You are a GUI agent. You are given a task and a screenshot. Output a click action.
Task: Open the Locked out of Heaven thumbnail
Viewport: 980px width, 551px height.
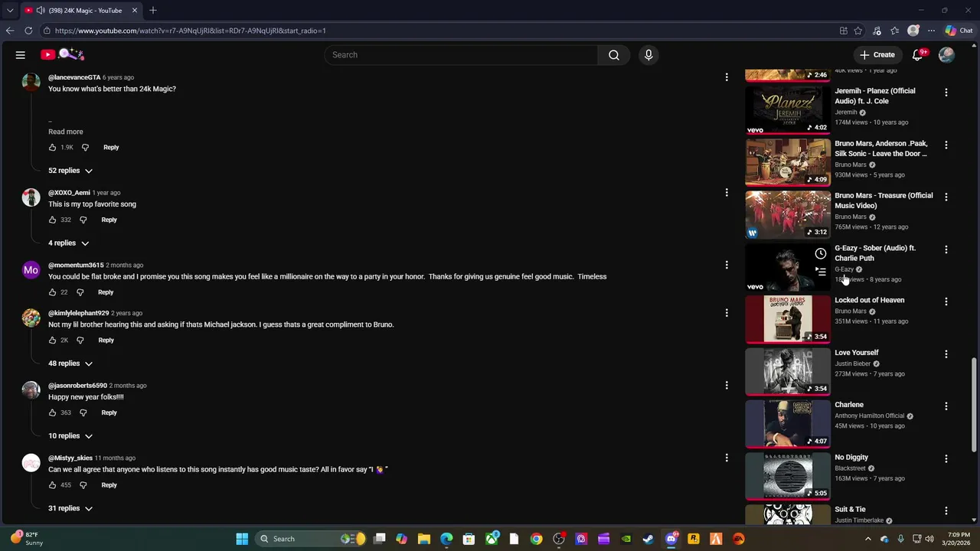click(x=788, y=319)
